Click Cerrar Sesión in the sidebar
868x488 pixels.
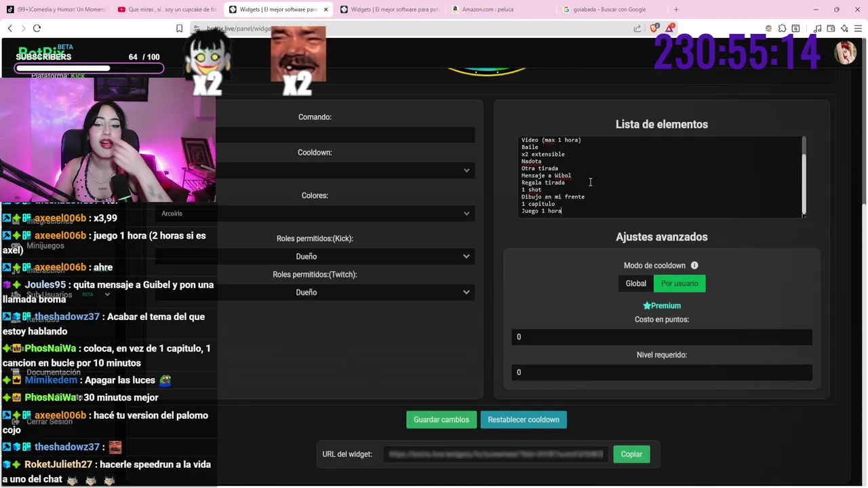pos(50,422)
